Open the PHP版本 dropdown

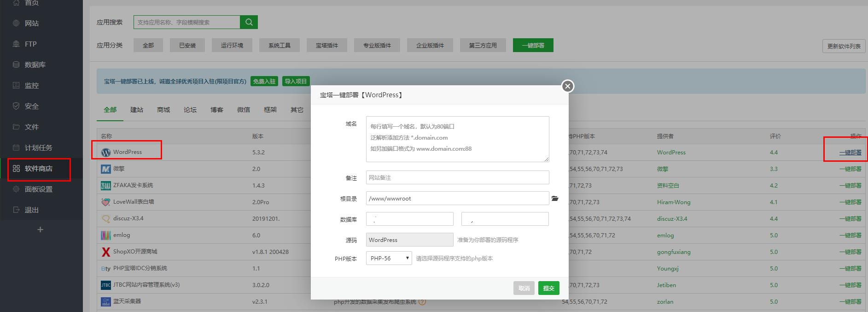click(x=389, y=258)
